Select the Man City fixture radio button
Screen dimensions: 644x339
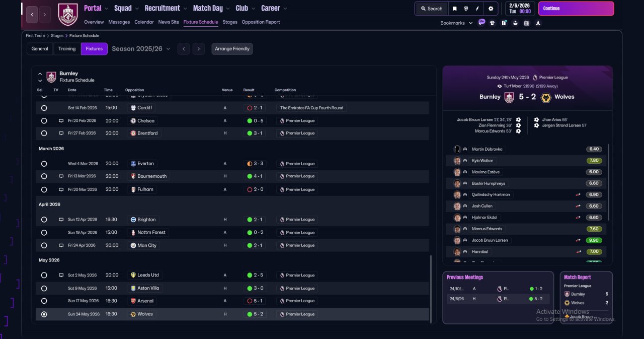(44, 245)
